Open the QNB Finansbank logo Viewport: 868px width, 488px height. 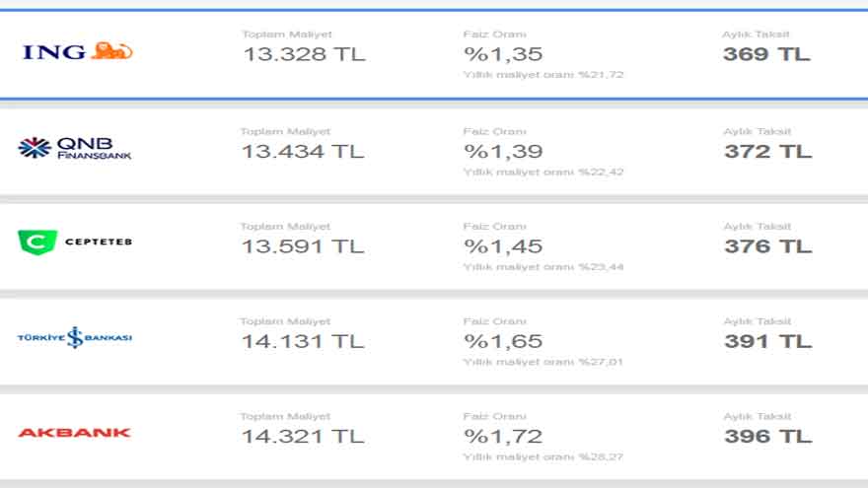click(75, 148)
